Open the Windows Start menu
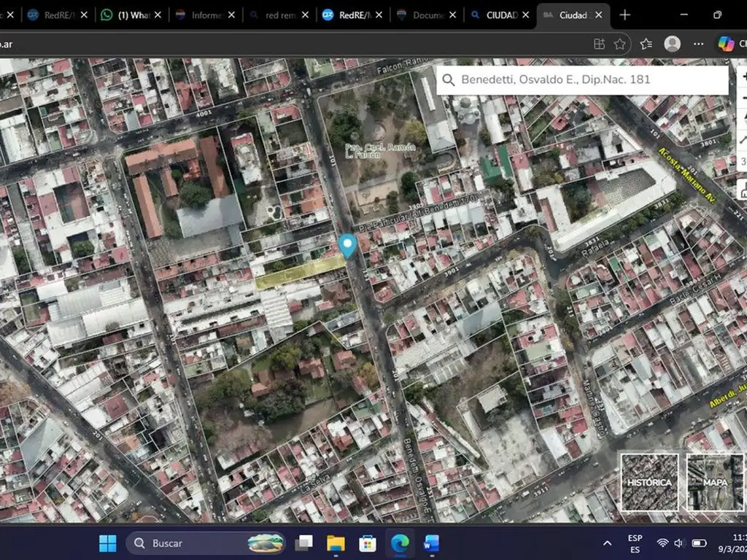 coord(107,543)
